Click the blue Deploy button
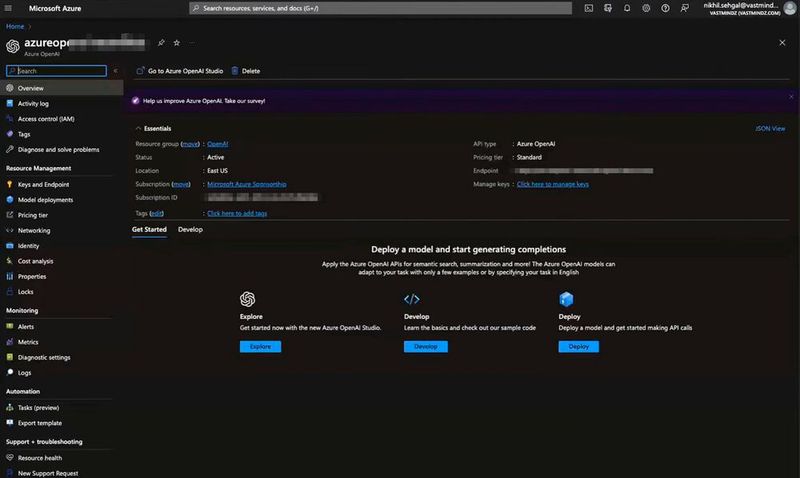Image resolution: width=800 pixels, height=478 pixels. 579,346
